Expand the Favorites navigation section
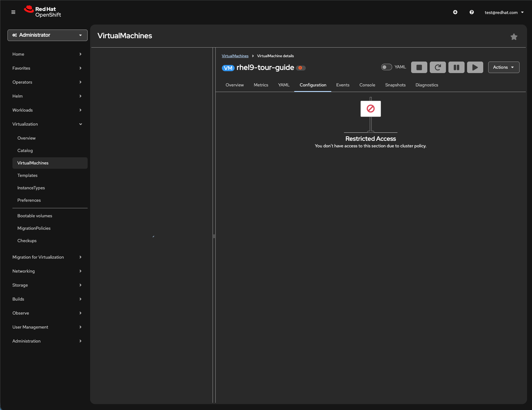 [48, 68]
